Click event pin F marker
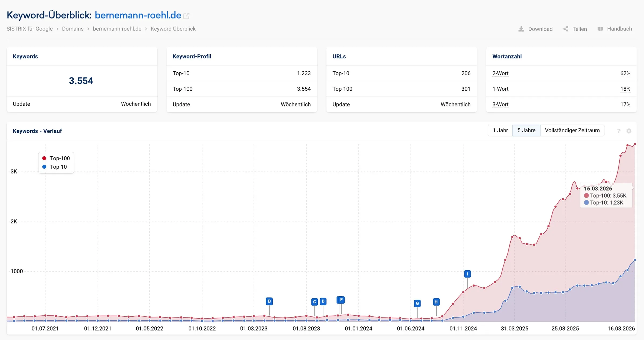 click(x=341, y=300)
